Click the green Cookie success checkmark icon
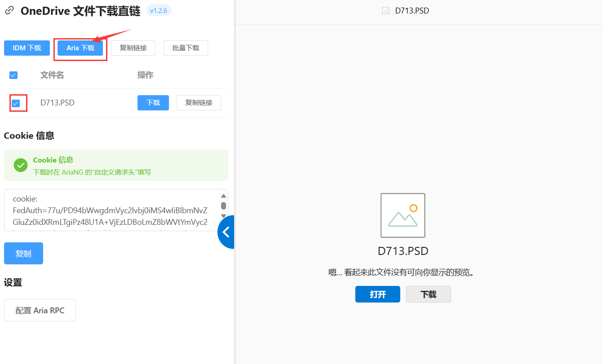 (20, 165)
